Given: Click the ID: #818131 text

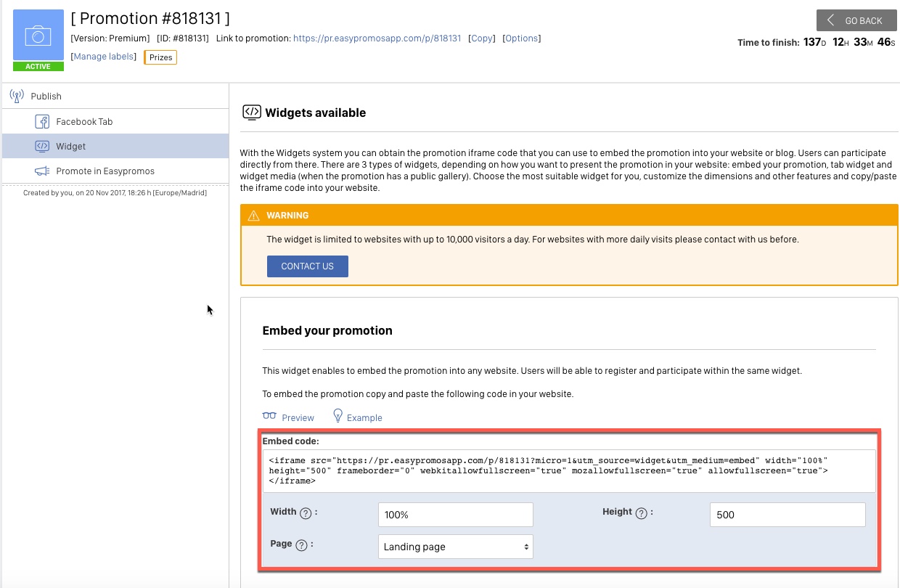Looking at the screenshot, I should tap(183, 38).
